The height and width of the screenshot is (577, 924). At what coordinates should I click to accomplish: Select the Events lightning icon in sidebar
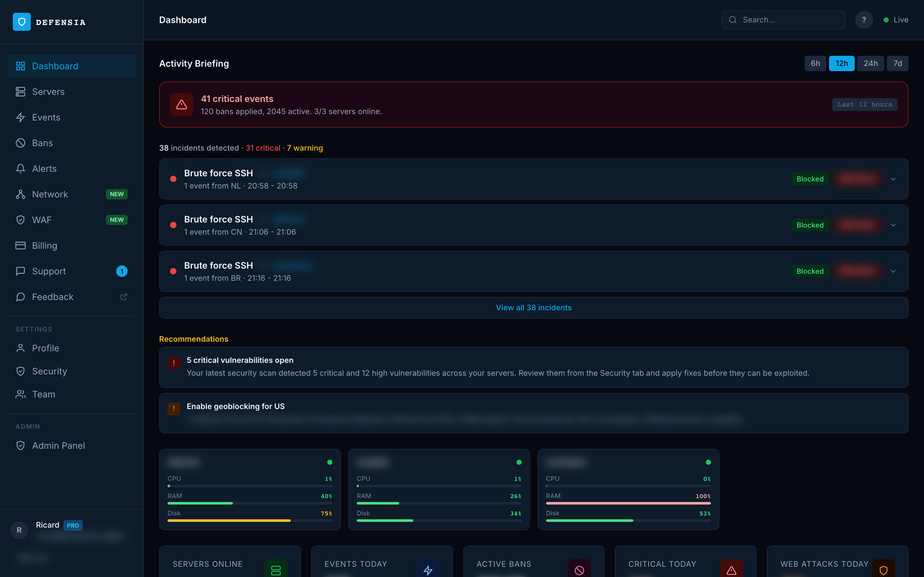click(21, 117)
